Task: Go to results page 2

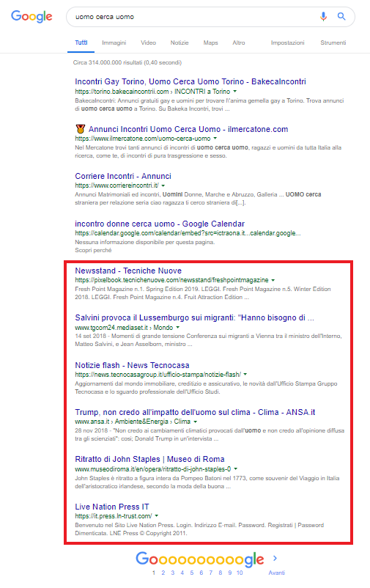Action: coord(163,573)
